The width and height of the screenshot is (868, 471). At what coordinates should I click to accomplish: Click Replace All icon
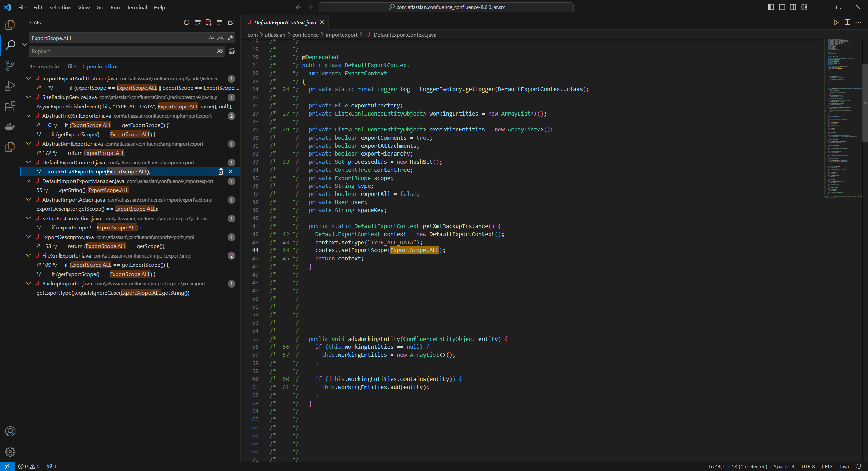232,51
